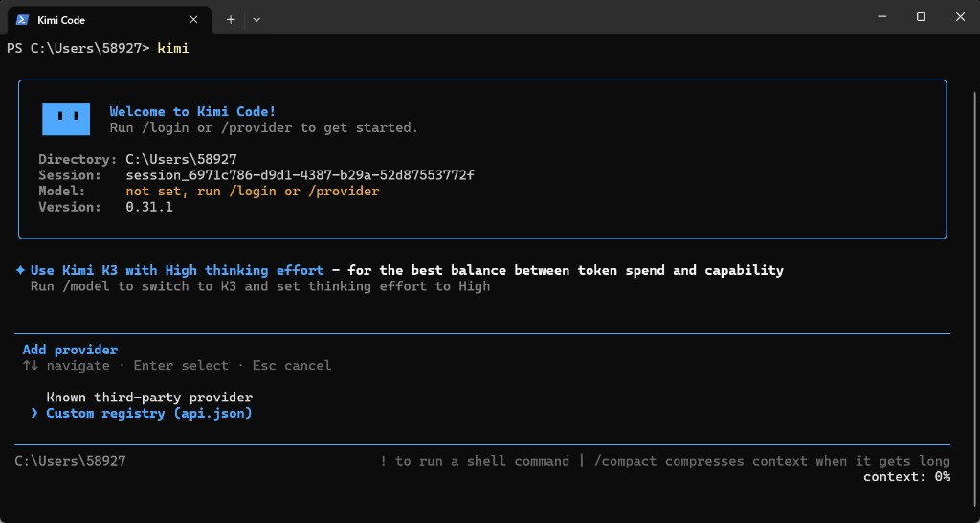Click 'Run /login or /provider to get started.'
Image resolution: width=980 pixels, height=523 pixels.
click(x=264, y=127)
